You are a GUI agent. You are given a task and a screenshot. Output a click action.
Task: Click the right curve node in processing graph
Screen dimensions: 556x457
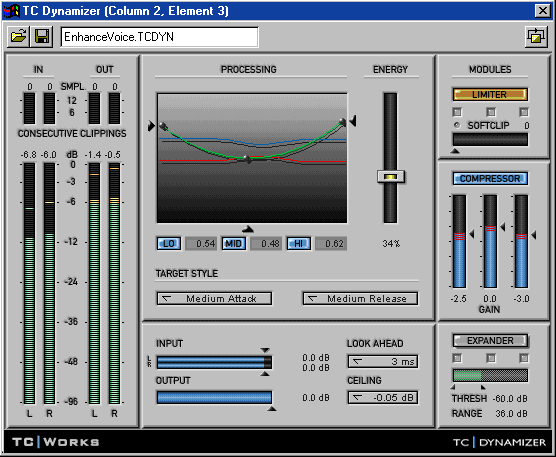(x=342, y=122)
